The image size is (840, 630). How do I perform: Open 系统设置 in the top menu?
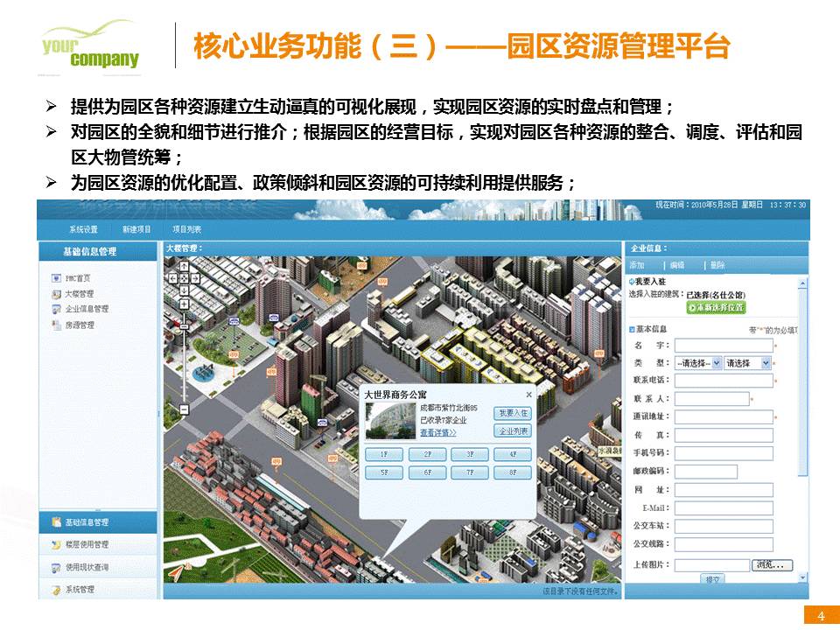(84, 229)
